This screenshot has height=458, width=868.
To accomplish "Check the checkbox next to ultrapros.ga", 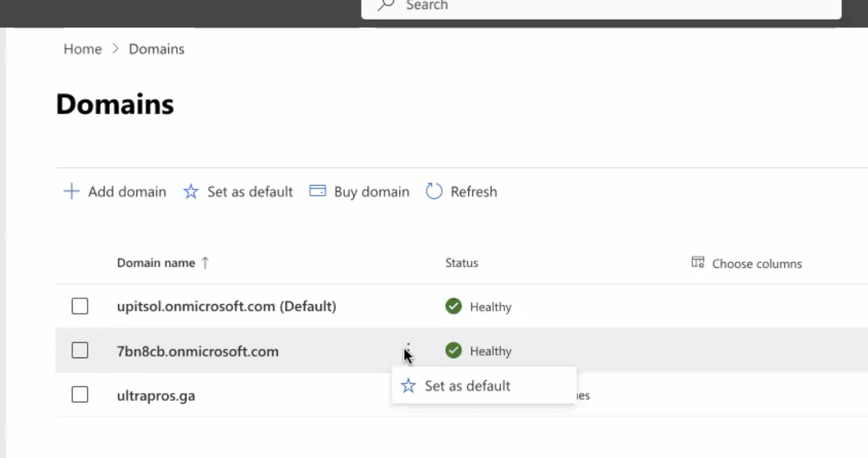I will [80, 394].
